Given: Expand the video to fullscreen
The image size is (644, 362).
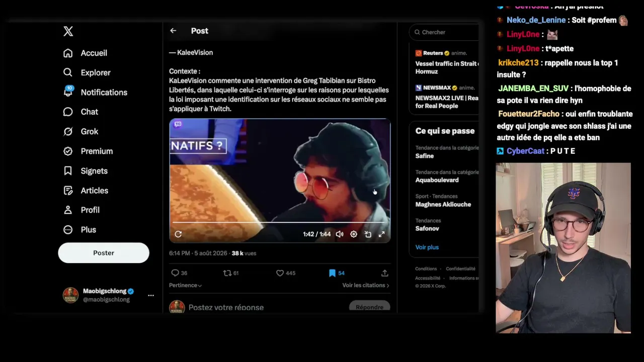Looking at the screenshot, I should [382, 234].
